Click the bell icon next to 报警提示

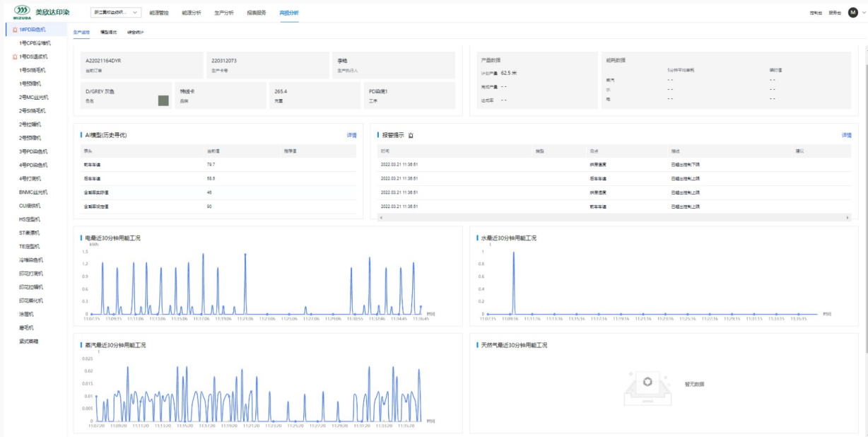(411, 135)
